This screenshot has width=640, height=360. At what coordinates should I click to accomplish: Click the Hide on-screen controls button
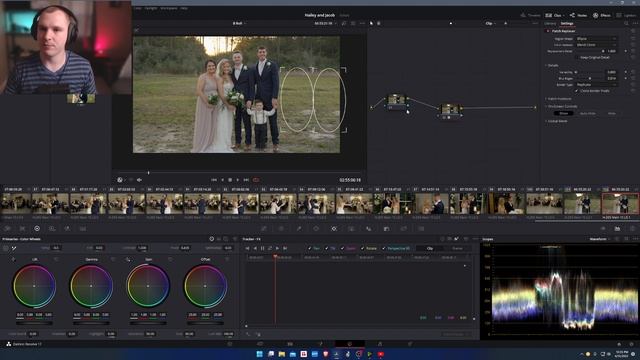point(612,113)
